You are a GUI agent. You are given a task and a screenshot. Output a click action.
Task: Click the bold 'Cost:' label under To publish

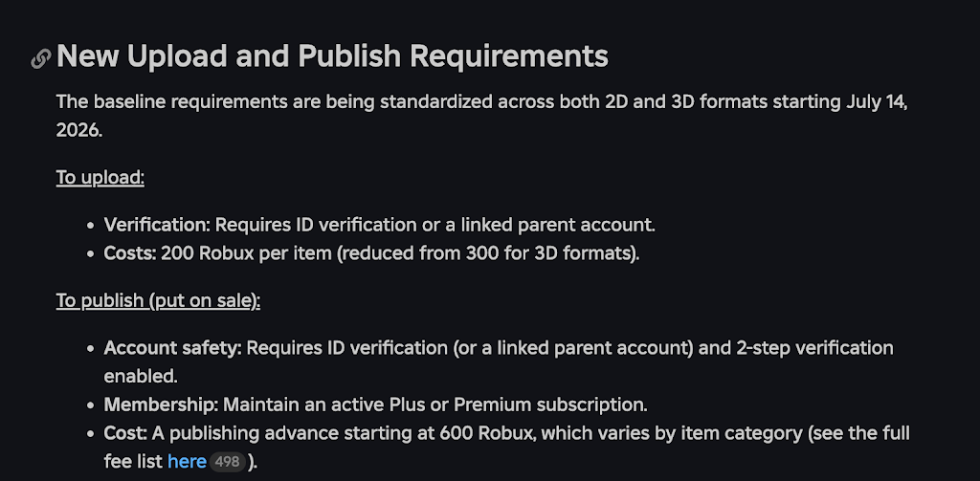click(125, 433)
